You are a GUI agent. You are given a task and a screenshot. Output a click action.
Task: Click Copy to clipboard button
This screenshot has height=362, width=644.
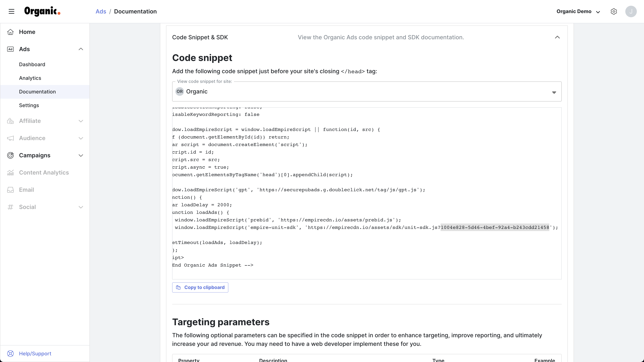point(200,287)
